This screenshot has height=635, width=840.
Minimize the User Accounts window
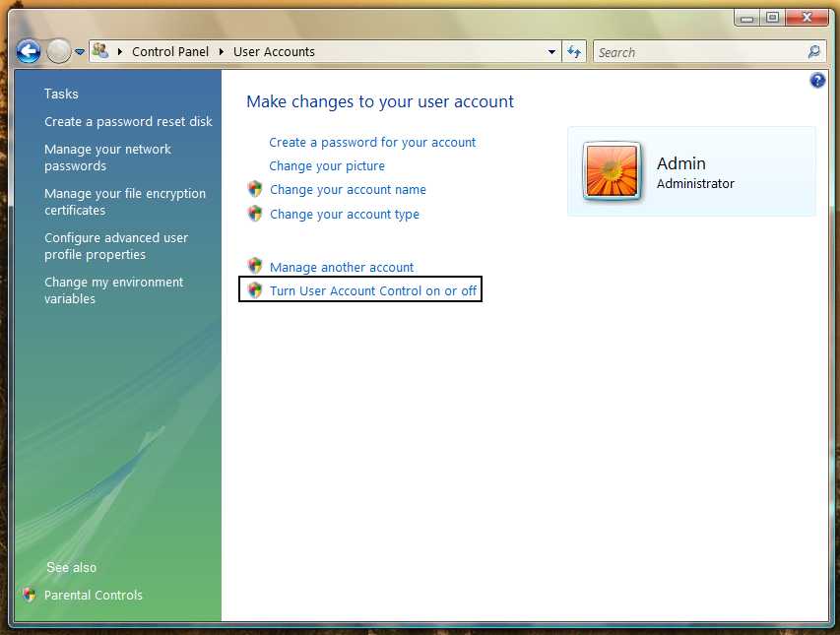pyautogui.click(x=746, y=18)
